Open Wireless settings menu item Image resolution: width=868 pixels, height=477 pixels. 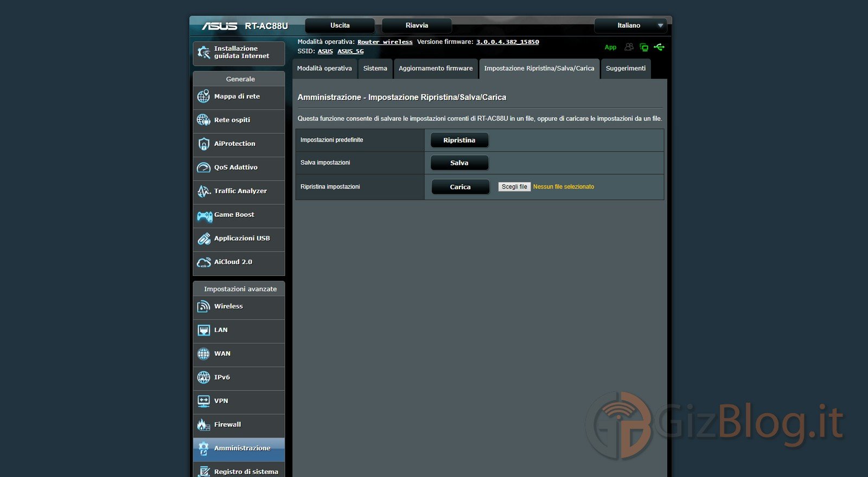pos(239,307)
